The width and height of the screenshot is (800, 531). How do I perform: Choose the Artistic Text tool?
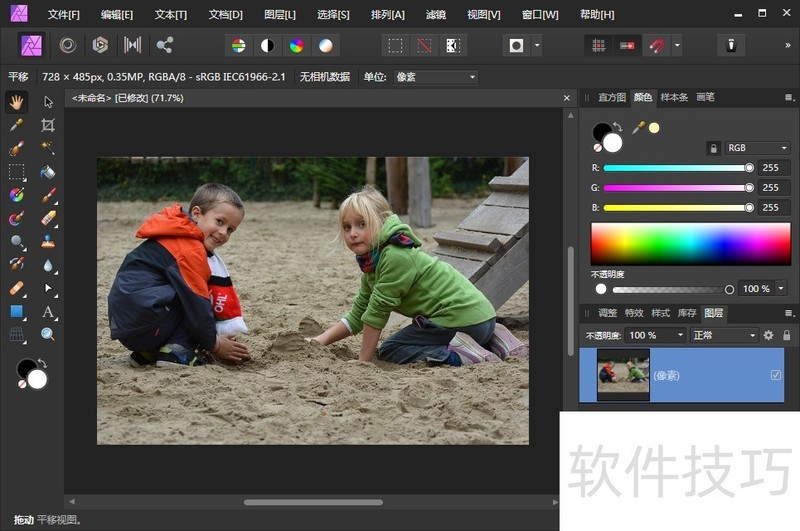point(47,312)
